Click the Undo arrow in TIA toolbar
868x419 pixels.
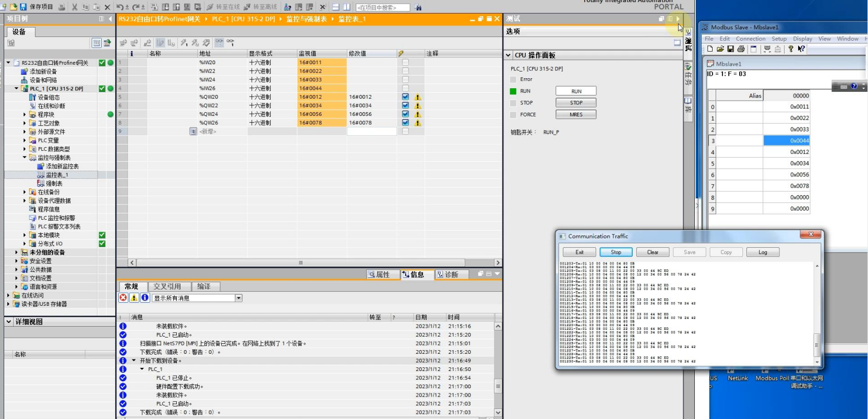pyautogui.click(x=119, y=7)
